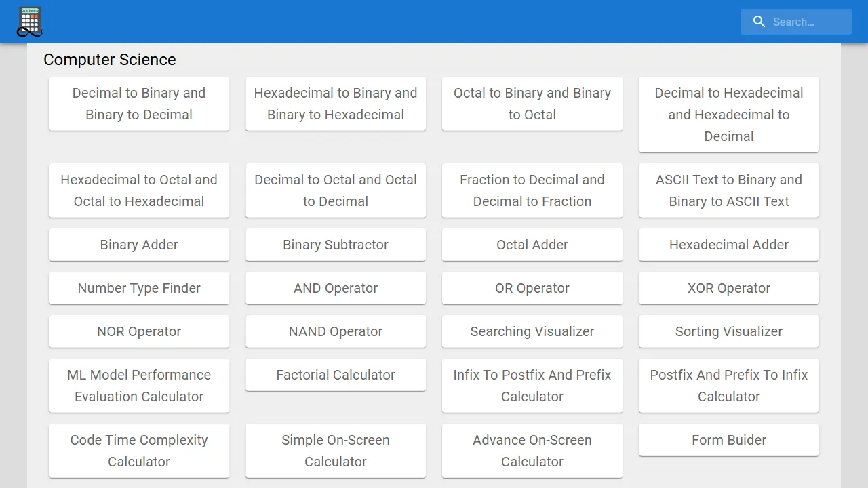Click the magnifier search icon
The width and height of the screenshot is (868, 488).
pos(759,22)
